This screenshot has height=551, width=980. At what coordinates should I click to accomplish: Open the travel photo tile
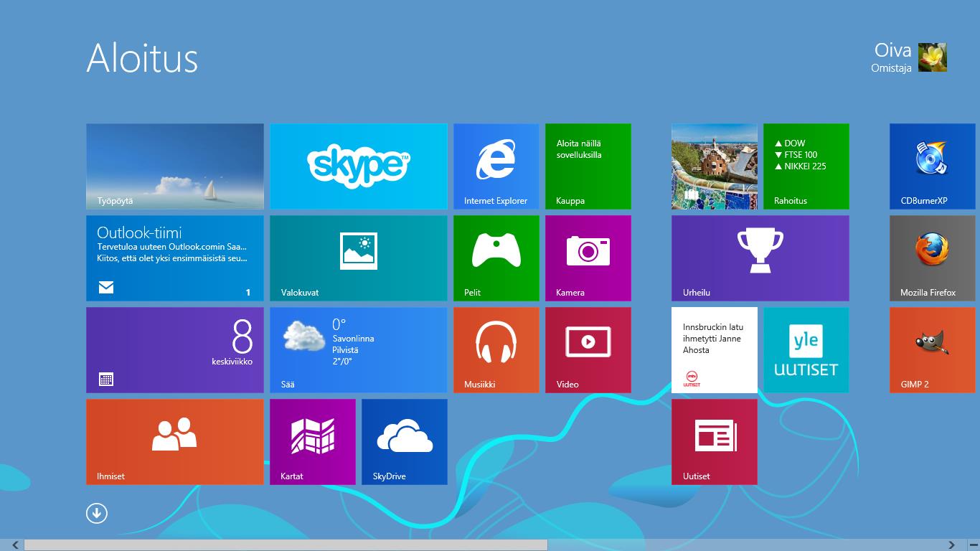point(715,166)
